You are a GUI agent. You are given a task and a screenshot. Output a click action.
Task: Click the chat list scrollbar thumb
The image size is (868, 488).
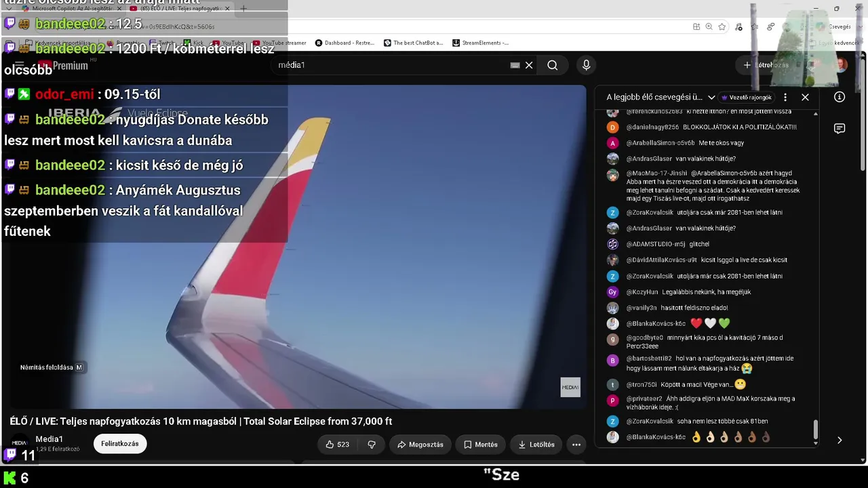point(815,430)
